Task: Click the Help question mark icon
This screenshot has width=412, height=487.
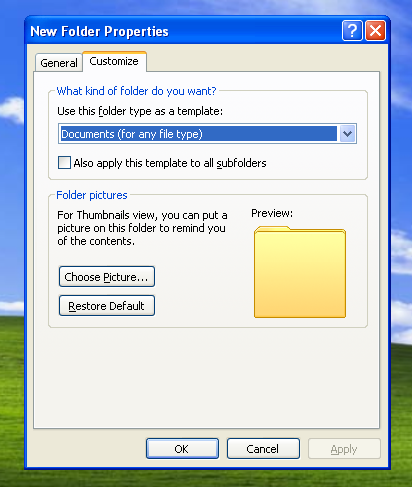Action: (352, 31)
